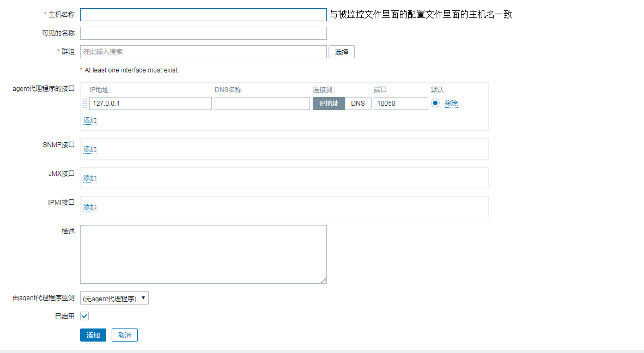Click the 主机名称 input field
Viewport: 644px width, 353px height.
click(203, 14)
